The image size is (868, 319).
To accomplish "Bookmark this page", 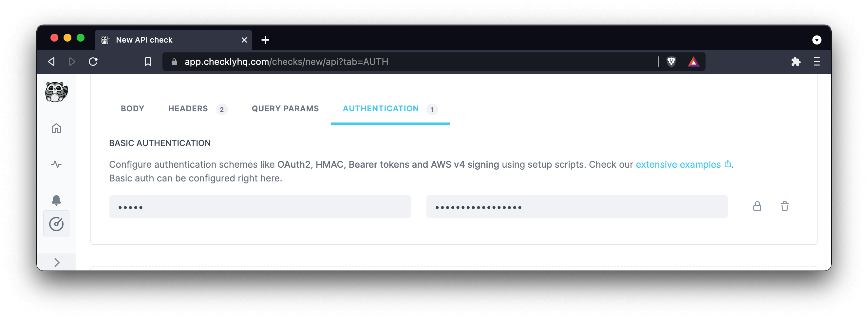I will [x=148, y=62].
